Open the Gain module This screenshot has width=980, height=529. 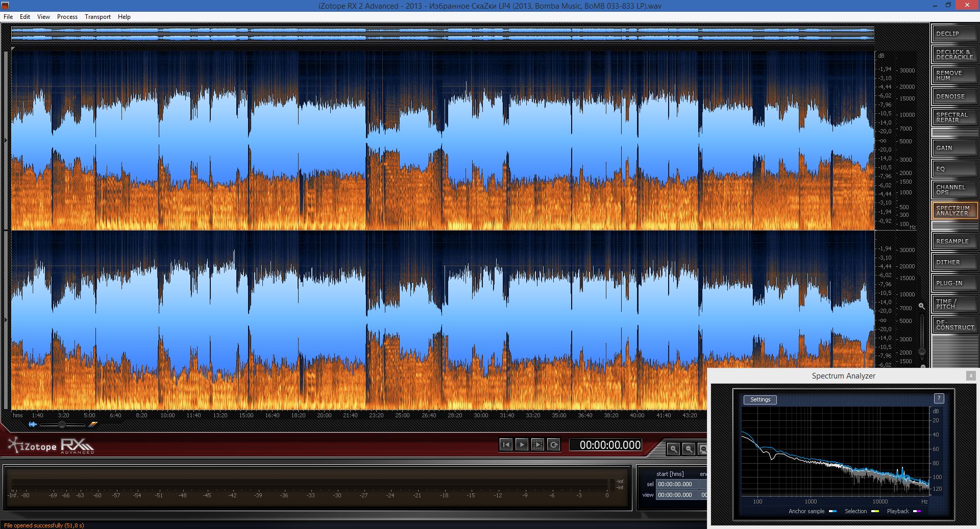coord(954,148)
